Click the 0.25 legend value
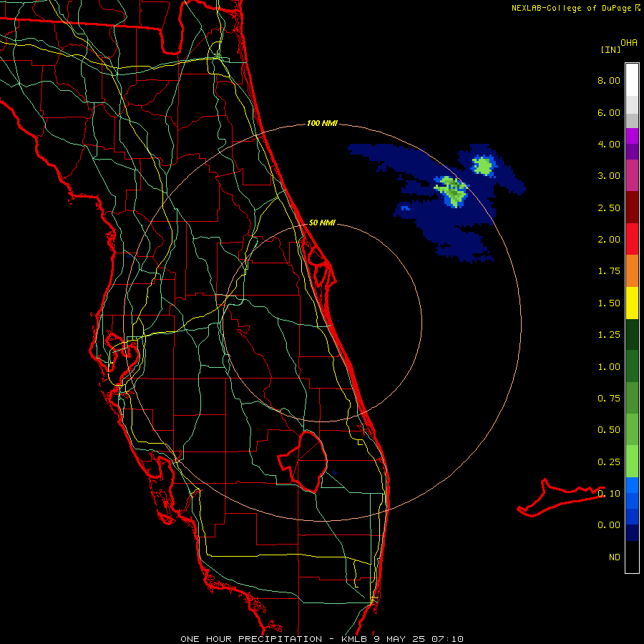The width and height of the screenshot is (644, 644). point(609,462)
